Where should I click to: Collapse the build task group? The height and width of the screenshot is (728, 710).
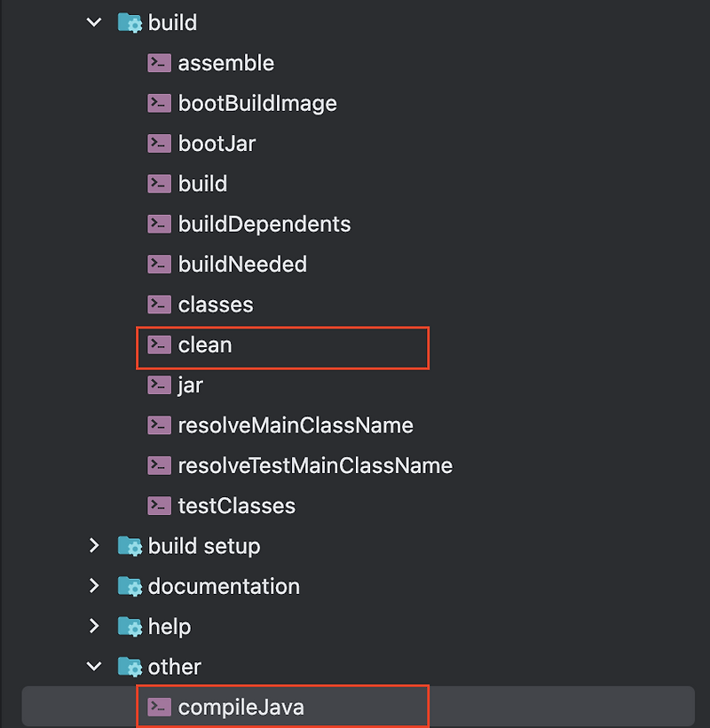(94, 22)
